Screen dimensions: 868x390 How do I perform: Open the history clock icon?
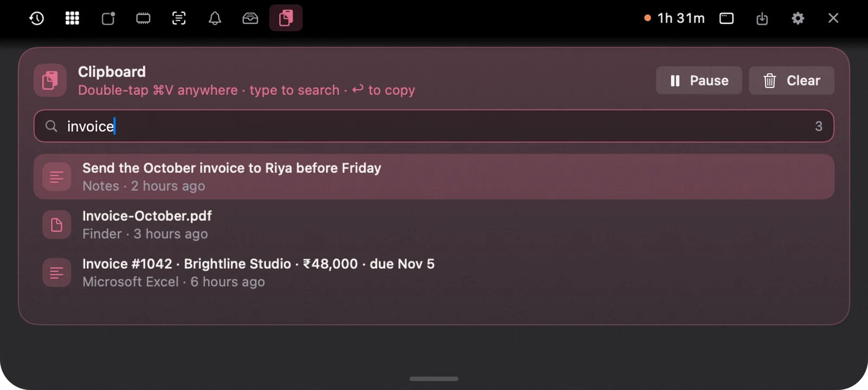(36, 18)
